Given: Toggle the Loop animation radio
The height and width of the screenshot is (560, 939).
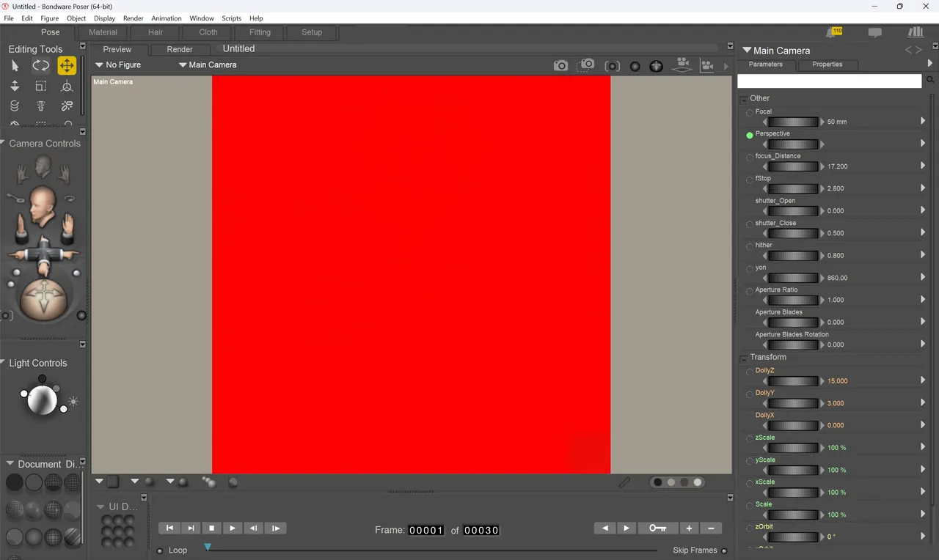Looking at the screenshot, I should [x=161, y=550].
